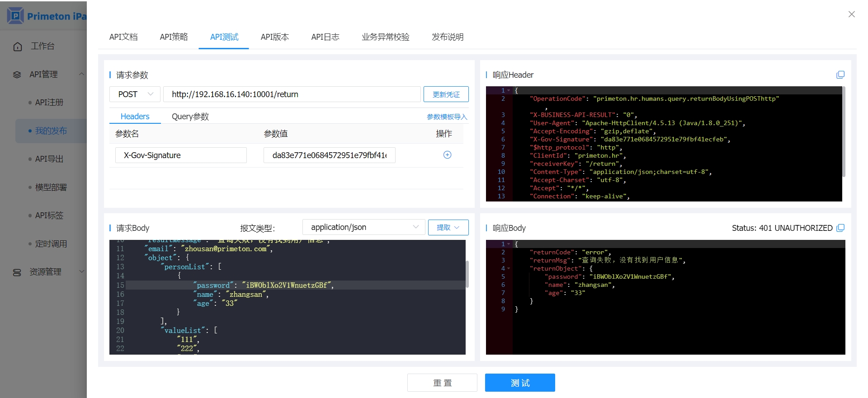Switch to the Query参数 tab

(x=190, y=117)
